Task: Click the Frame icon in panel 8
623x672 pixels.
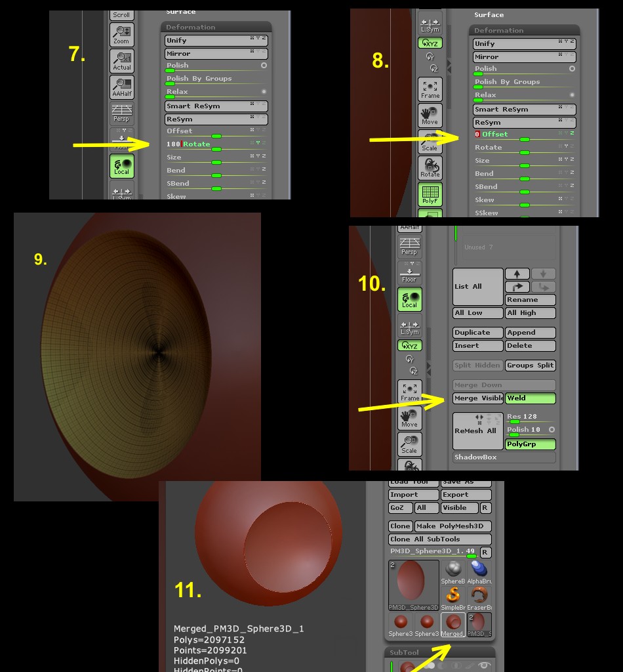Action: [x=430, y=89]
